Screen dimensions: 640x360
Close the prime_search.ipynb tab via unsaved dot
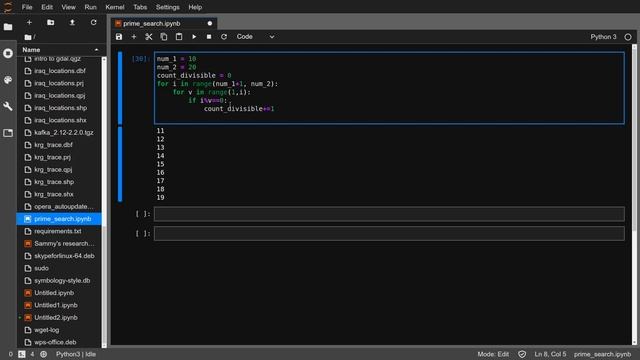[x=210, y=24]
